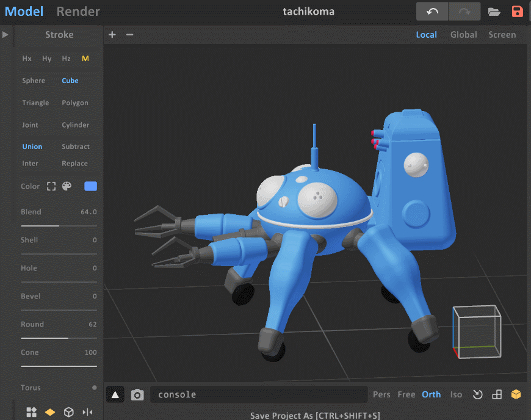Enable Hx mirror mode
This screenshot has width=531, height=420.
click(27, 59)
